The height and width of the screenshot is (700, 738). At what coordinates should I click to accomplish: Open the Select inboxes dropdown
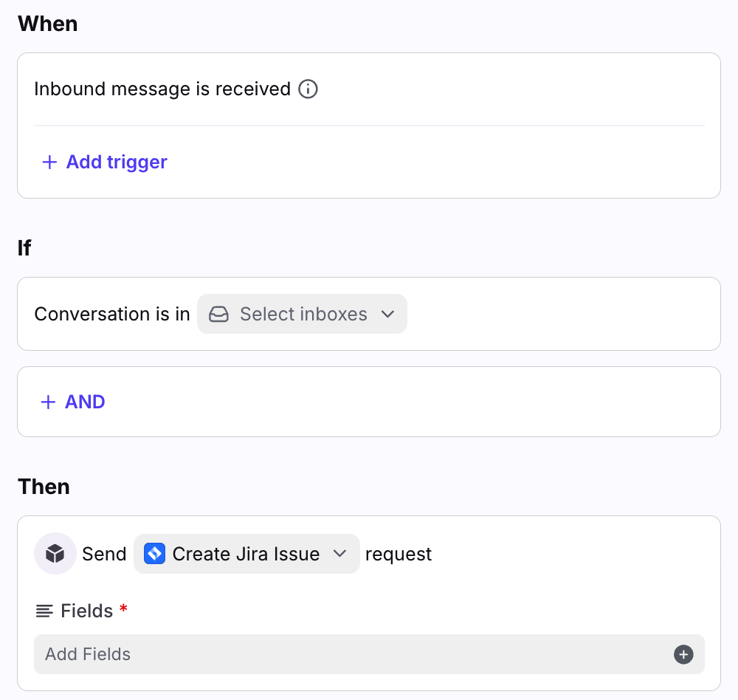pyautogui.click(x=303, y=315)
